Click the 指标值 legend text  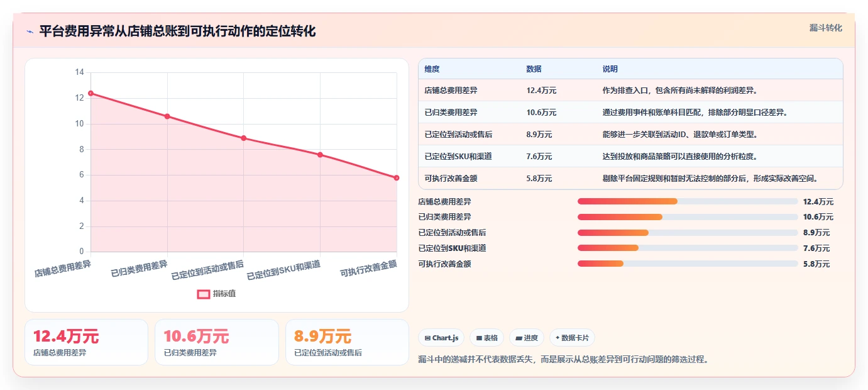point(224,294)
